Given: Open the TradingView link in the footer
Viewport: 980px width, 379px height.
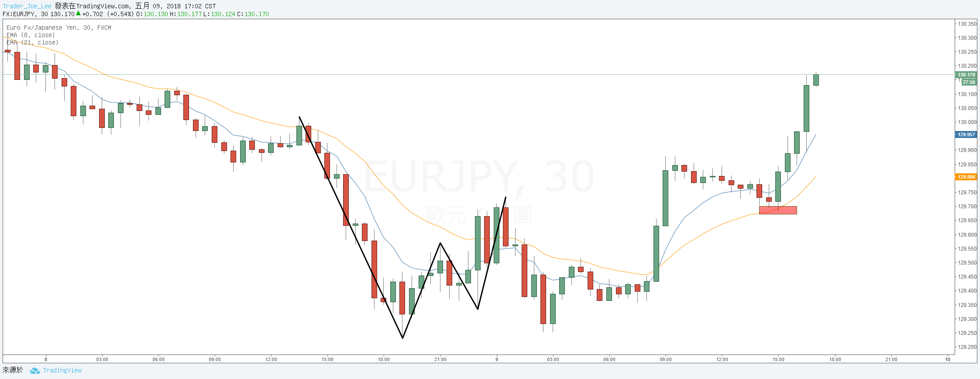Looking at the screenshot, I should 62,370.
